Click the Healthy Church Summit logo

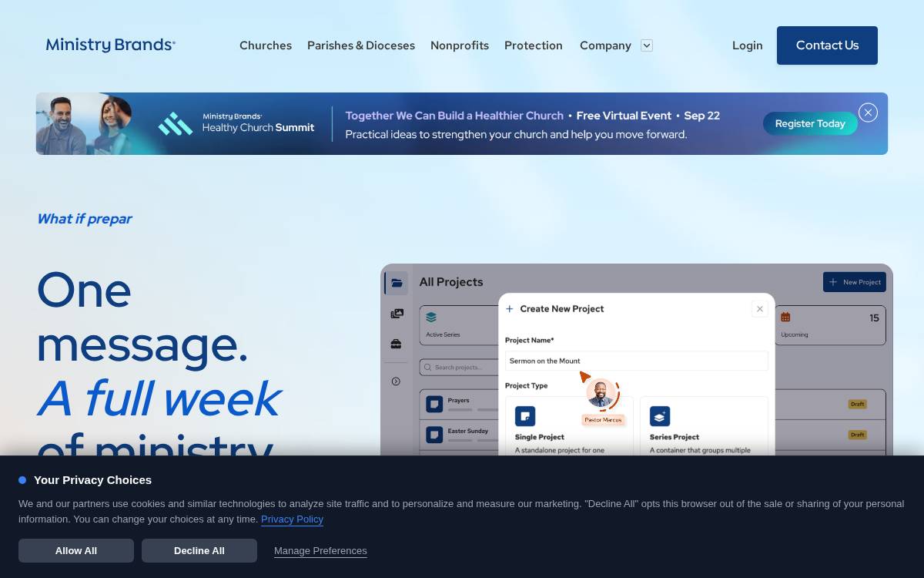tap(236, 123)
